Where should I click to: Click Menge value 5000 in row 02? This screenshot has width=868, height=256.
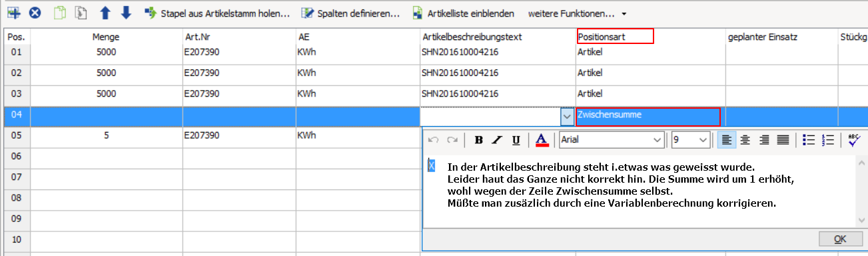coord(106,73)
